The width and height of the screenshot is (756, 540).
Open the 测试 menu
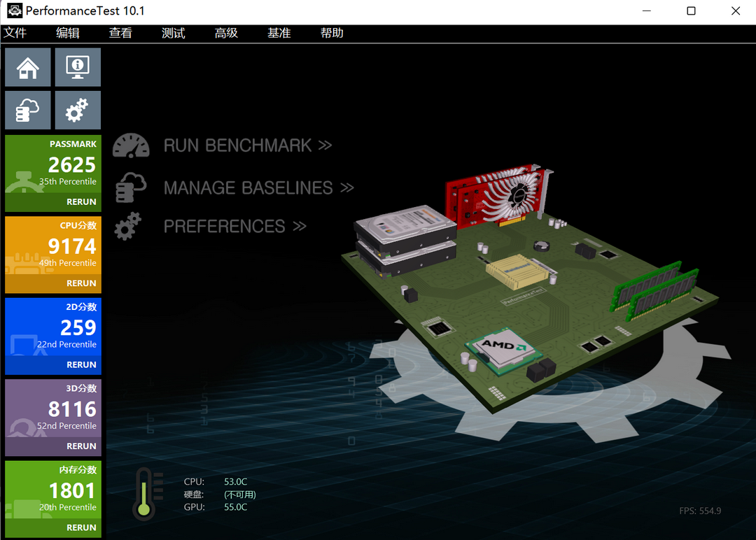click(x=174, y=33)
